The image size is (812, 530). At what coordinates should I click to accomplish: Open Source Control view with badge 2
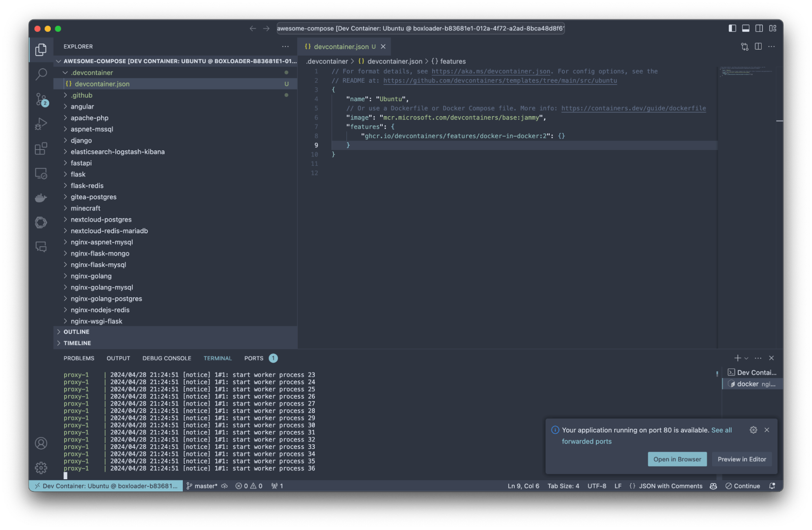pos(41,99)
